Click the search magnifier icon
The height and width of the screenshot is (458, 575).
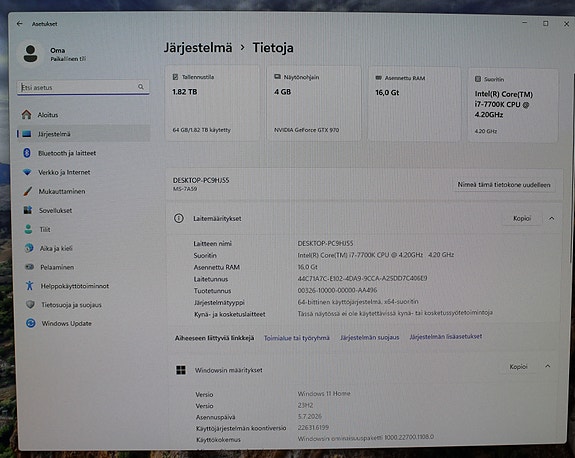pos(141,87)
